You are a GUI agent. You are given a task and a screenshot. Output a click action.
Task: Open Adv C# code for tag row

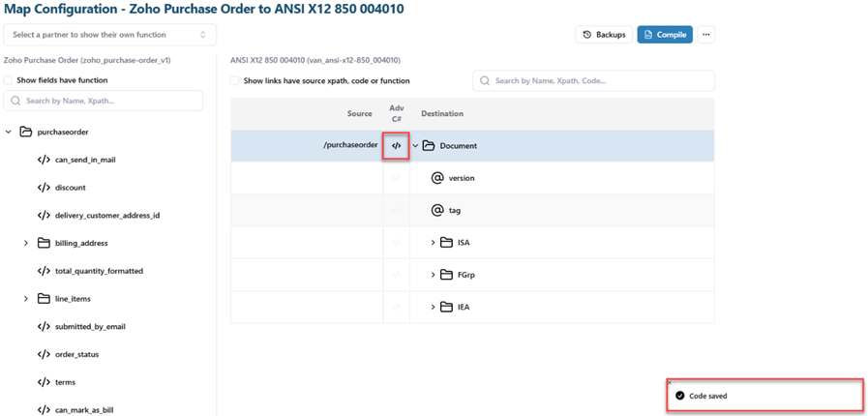pos(396,210)
